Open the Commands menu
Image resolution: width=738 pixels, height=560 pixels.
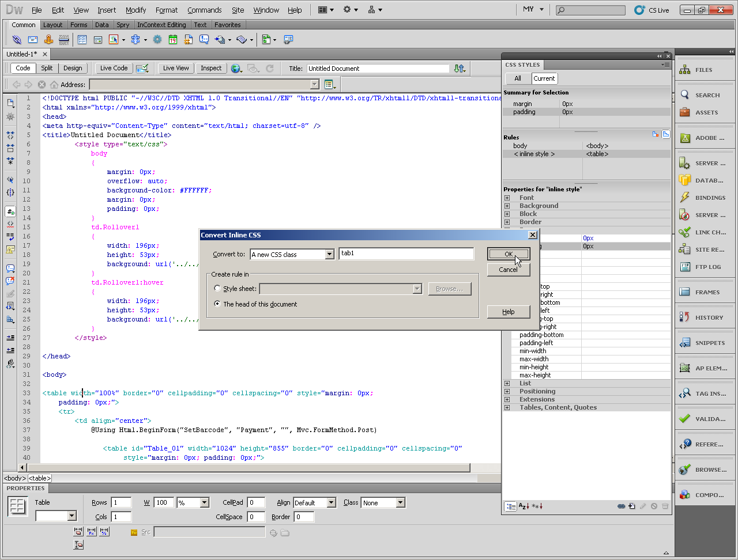pyautogui.click(x=204, y=10)
